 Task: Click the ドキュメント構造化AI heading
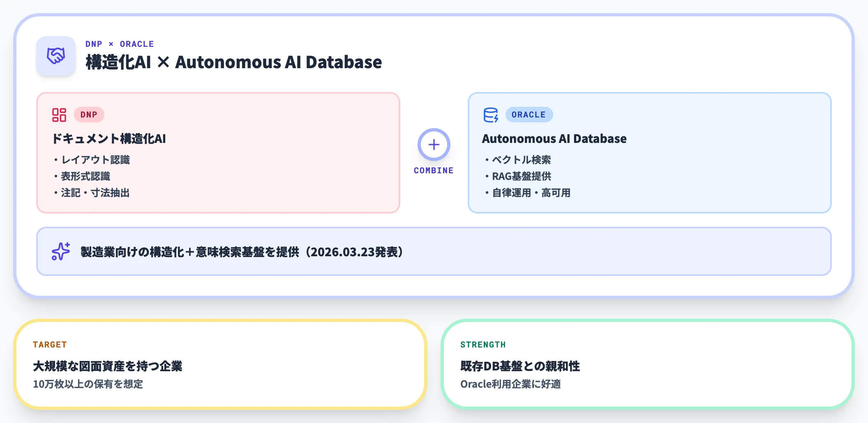(109, 139)
